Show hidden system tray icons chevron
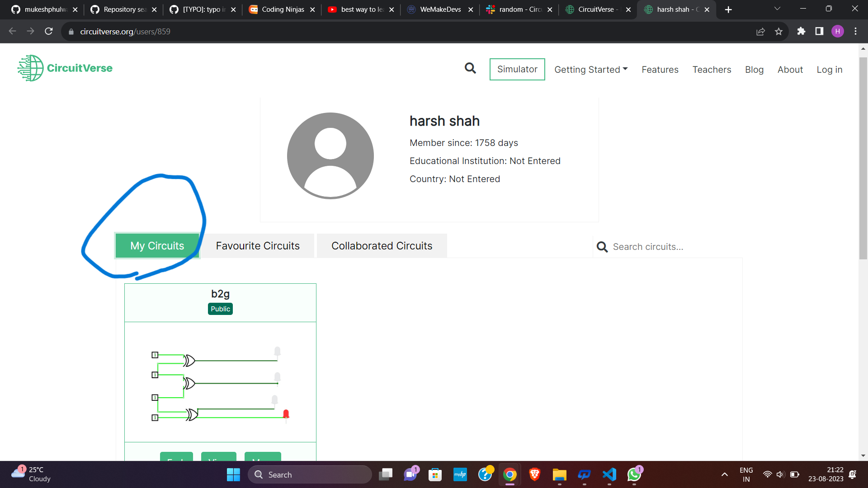Viewport: 868px width, 488px height. click(x=725, y=474)
